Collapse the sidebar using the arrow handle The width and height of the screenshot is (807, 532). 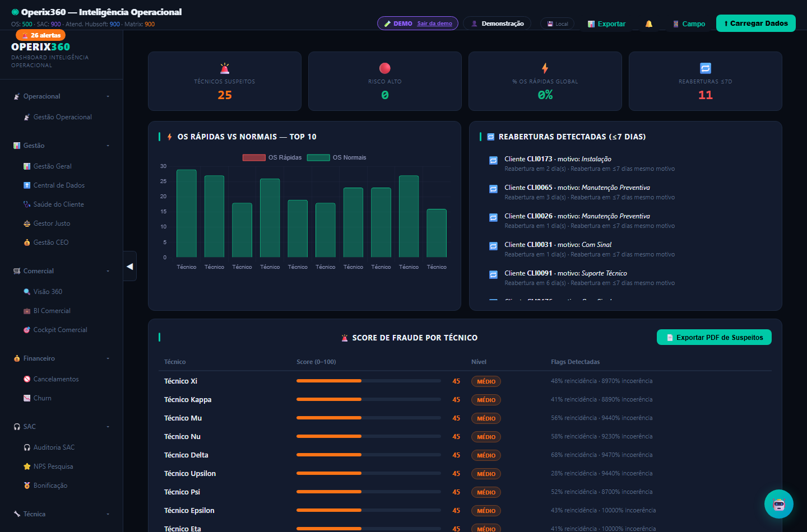pos(130,266)
